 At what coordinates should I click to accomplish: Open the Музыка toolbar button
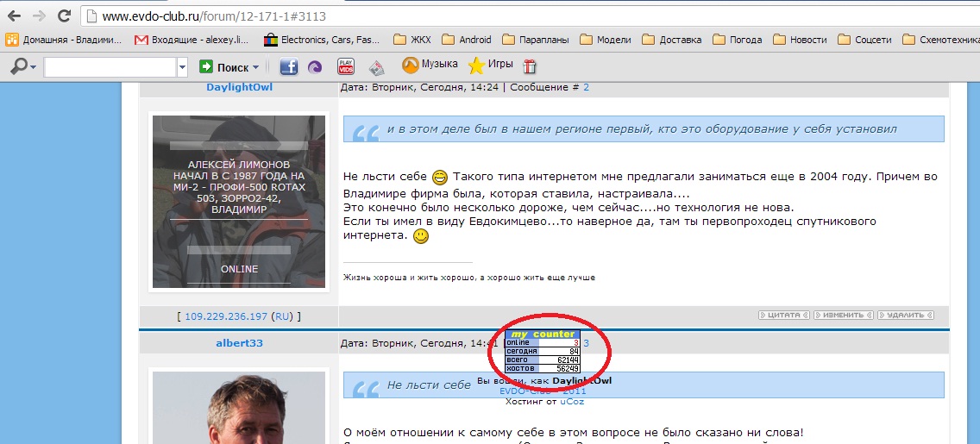coord(430,65)
